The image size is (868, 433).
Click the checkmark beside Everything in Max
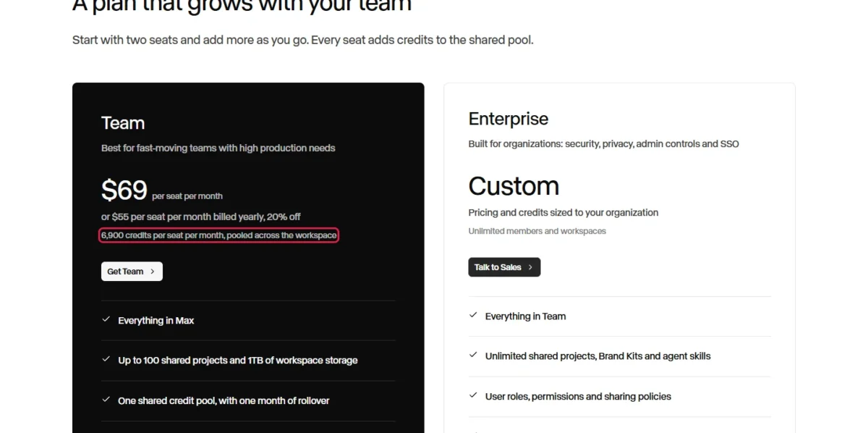coord(106,319)
